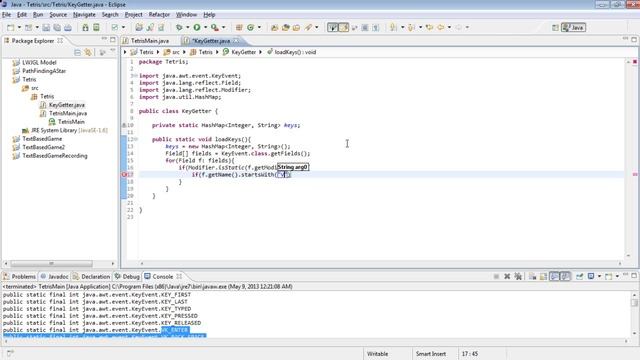Click the green Run button icon
The height and width of the screenshot is (360, 640).
click(x=197, y=27)
